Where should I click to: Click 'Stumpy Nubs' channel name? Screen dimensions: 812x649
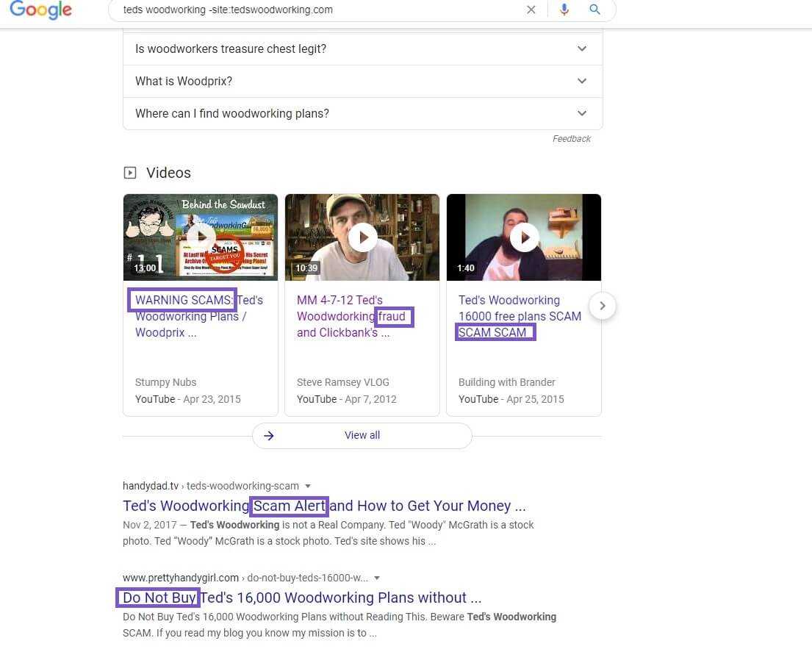166,382
